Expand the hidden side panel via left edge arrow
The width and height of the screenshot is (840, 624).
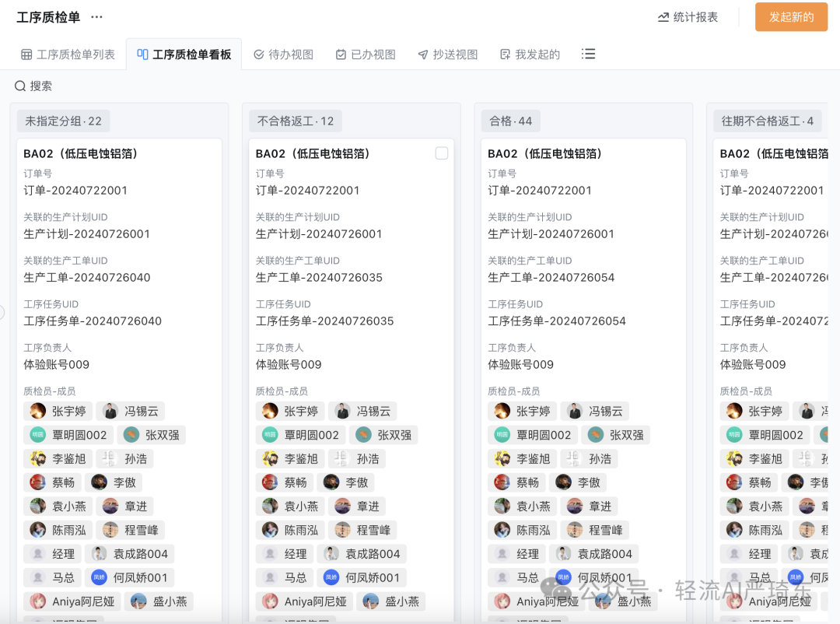[x=3, y=311]
